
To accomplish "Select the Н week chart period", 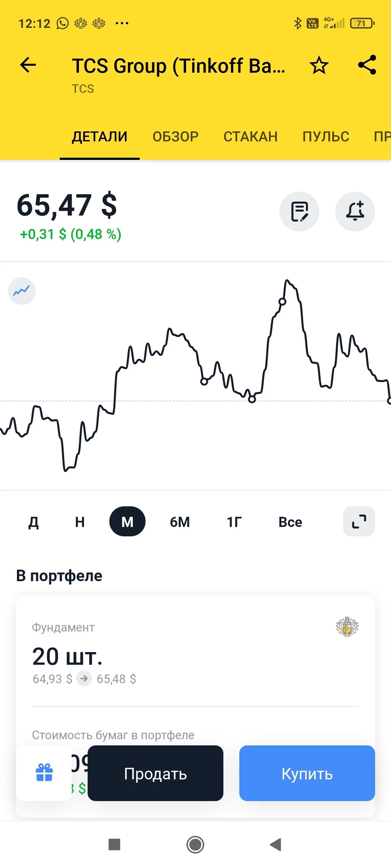I will click(80, 522).
